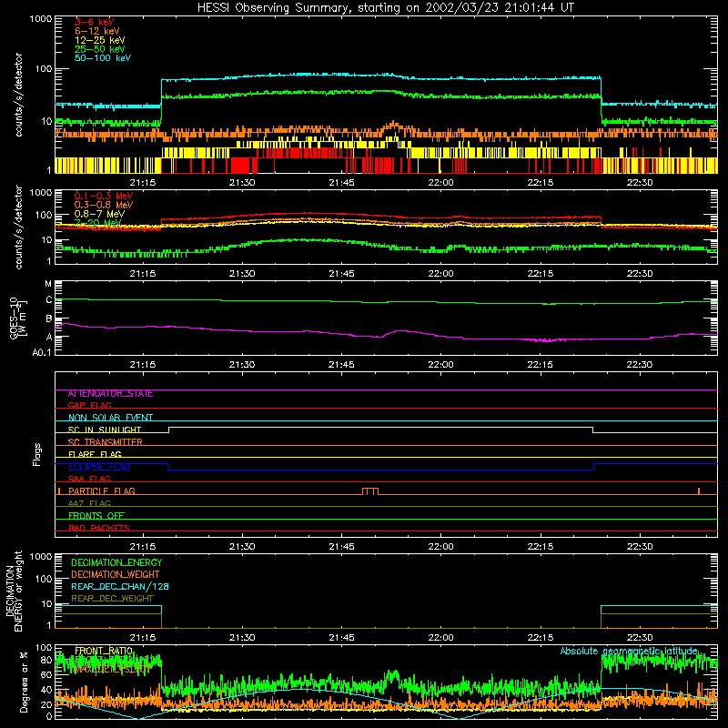The image size is (728, 728).
Task: Select the 3-6 keV legend label
Action: tap(95, 22)
